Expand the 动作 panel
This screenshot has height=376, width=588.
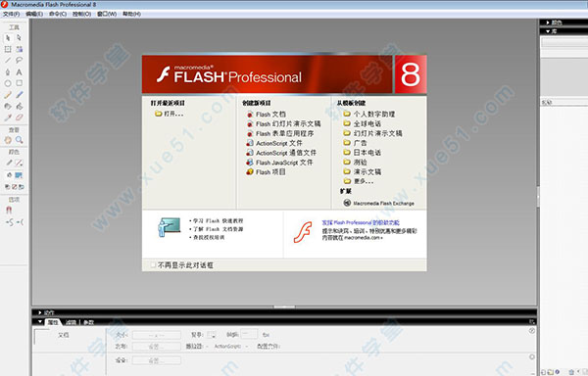pos(40,312)
